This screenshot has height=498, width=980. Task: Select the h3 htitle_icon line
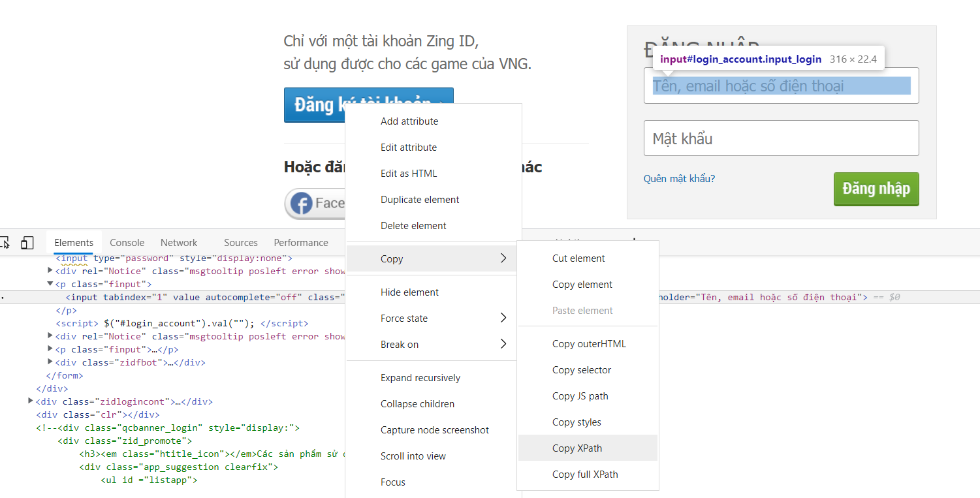pos(212,454)
